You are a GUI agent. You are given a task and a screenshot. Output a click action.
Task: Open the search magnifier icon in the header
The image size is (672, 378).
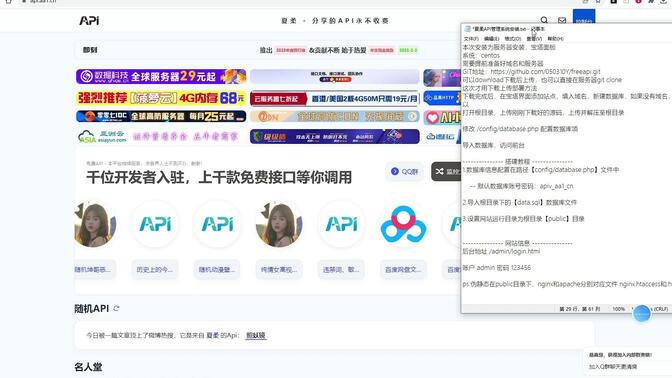[544, 20]
